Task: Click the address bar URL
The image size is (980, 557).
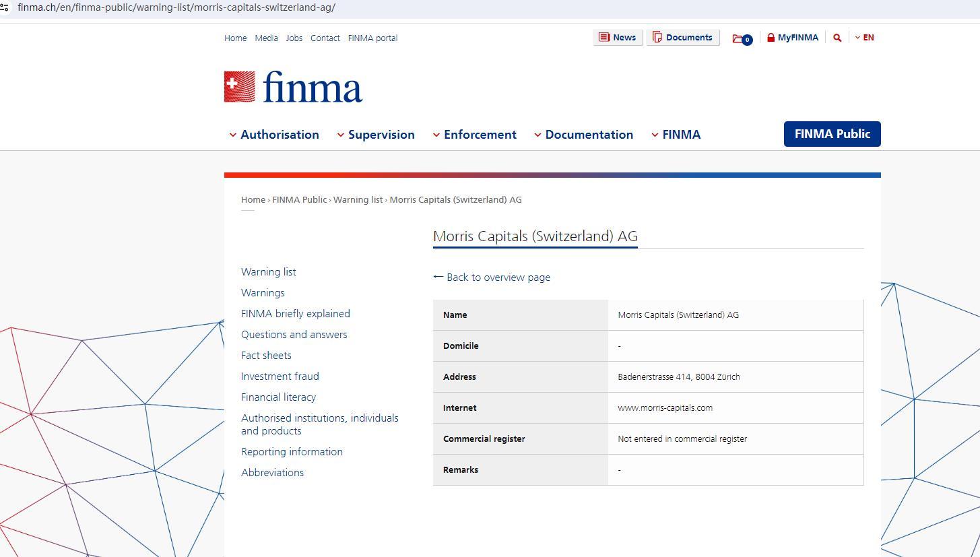Action: coord(176,7)
